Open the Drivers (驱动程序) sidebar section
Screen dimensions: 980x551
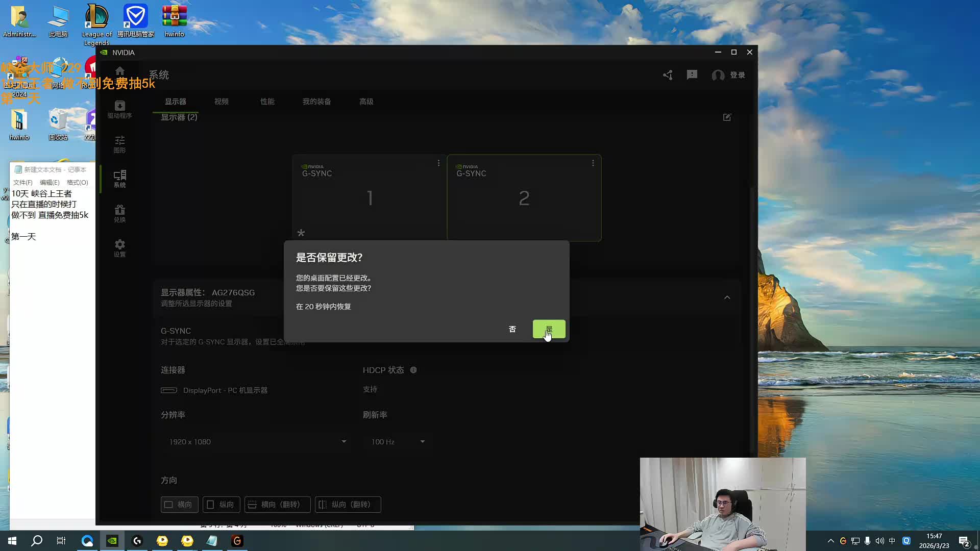pyautogui.click(x=119, y=109)
